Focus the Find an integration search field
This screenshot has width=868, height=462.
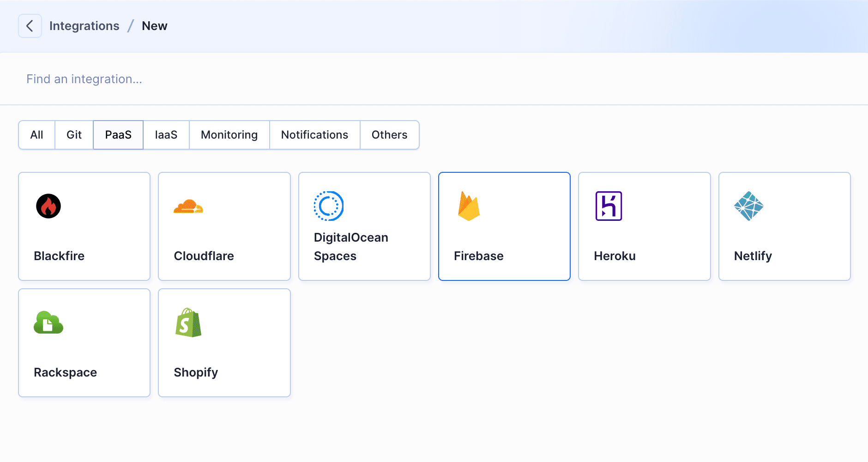434,79
